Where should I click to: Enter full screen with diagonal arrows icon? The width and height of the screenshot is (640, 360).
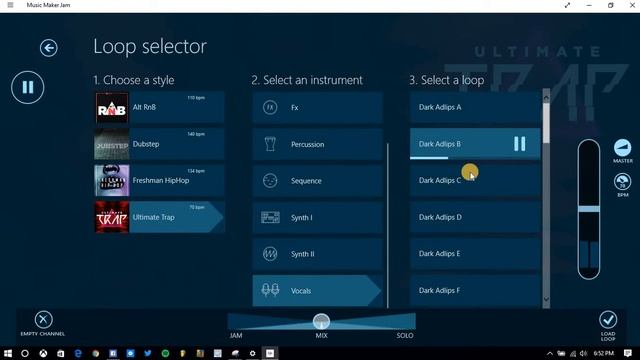[567, 5]
